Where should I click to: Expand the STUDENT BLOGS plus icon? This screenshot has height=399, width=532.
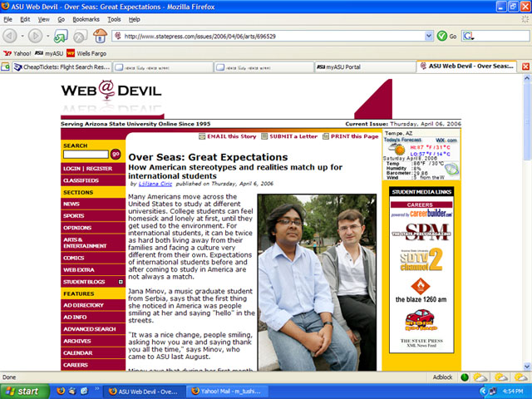(121, 282)
